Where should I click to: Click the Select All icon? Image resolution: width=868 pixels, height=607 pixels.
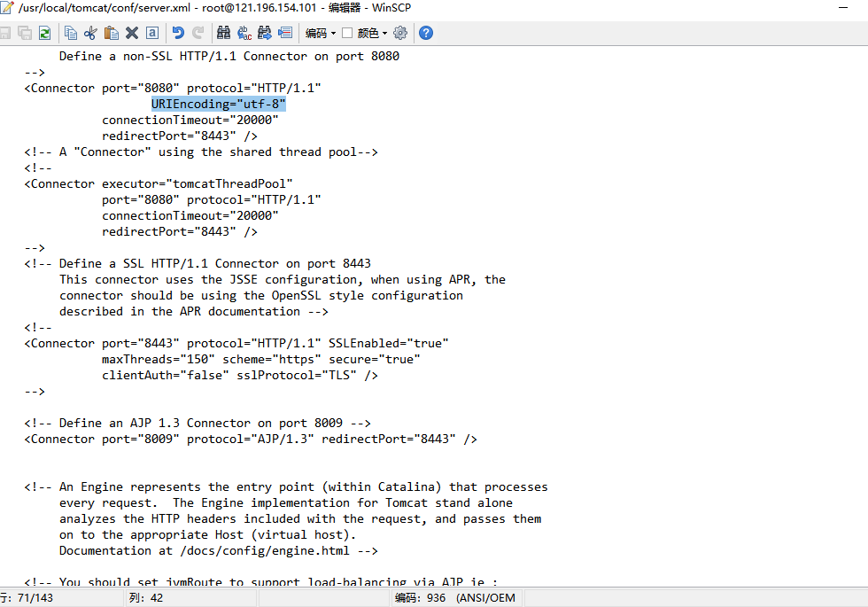(x=152, y=34)
